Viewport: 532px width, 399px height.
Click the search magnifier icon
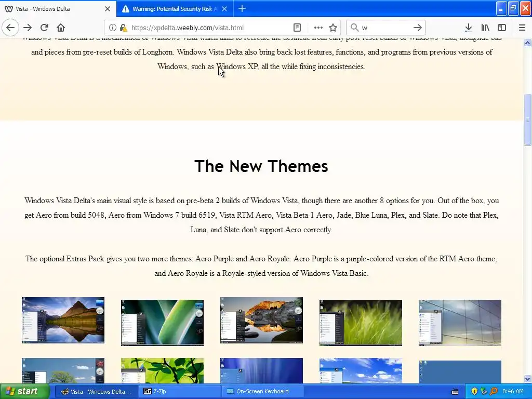tap(354, 28)
